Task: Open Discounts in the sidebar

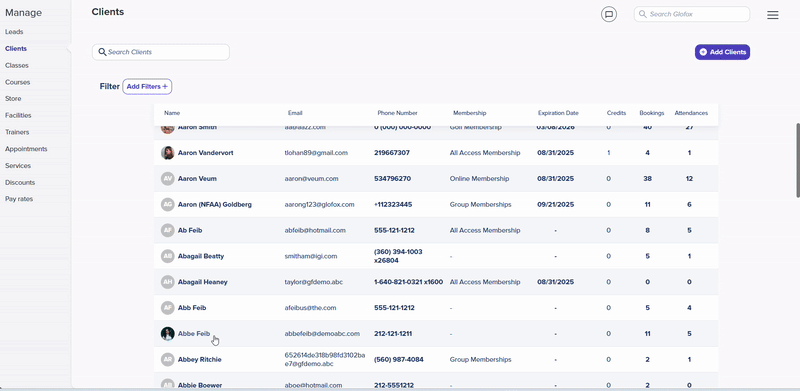Action: pos(20,182)
